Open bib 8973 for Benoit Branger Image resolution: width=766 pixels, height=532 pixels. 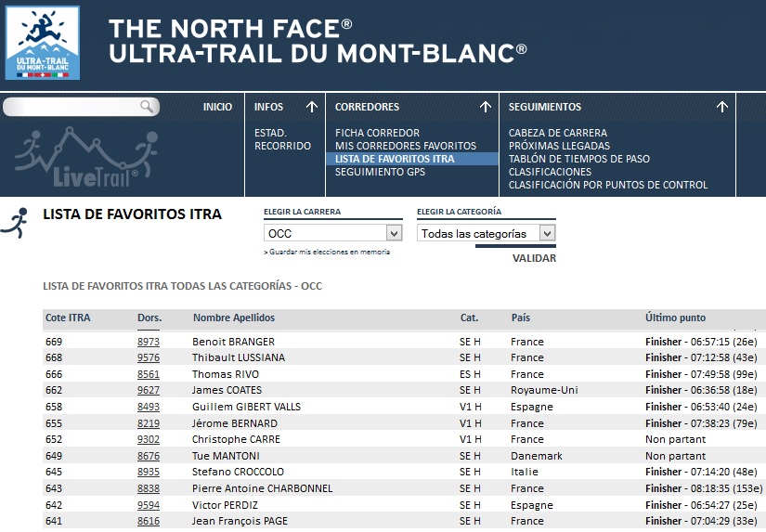(x=149, y=342)
